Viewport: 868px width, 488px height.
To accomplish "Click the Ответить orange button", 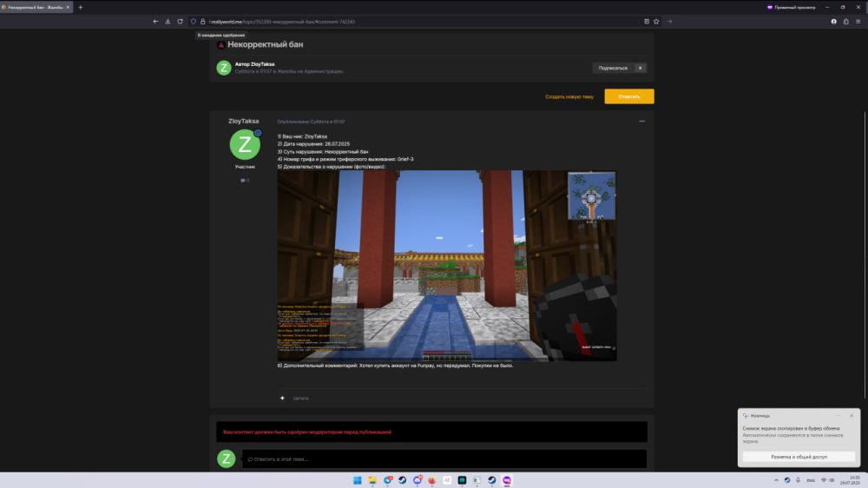I will coord(628,96).
